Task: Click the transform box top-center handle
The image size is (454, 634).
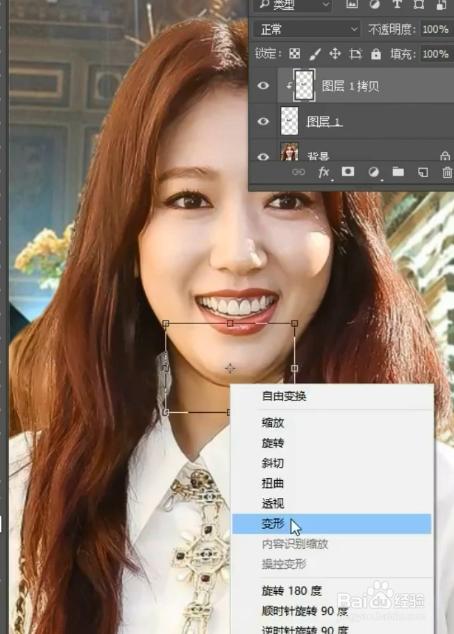Action: (230, 323)
